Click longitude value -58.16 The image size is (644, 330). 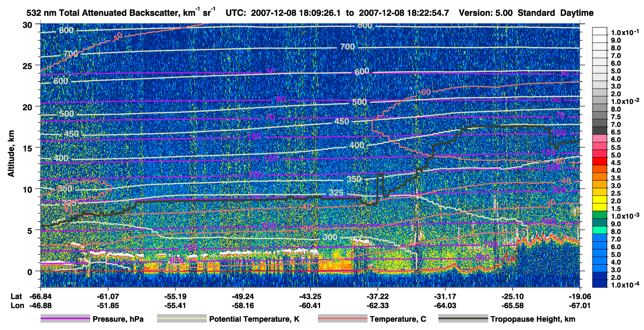pos(243,305)
